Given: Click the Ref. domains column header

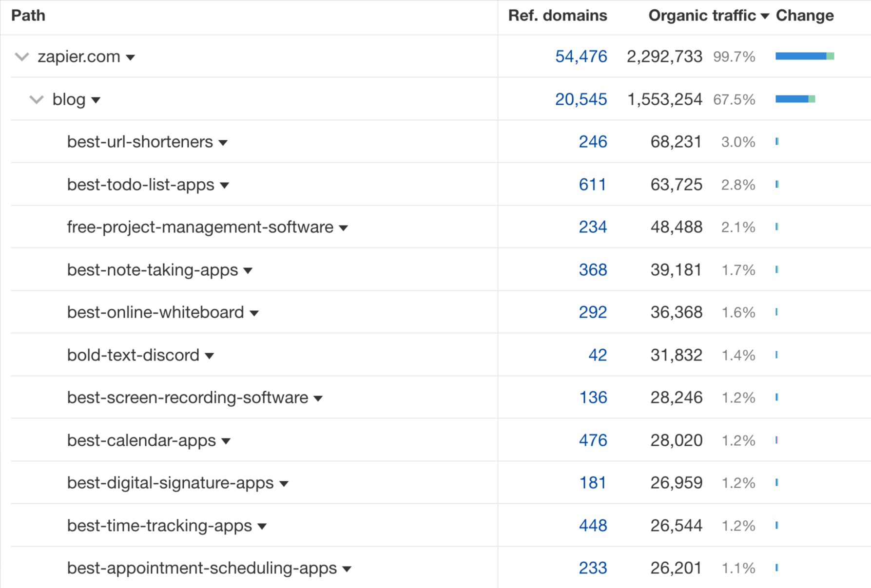Looking at the screenshot, I should [x=558, y=15].
